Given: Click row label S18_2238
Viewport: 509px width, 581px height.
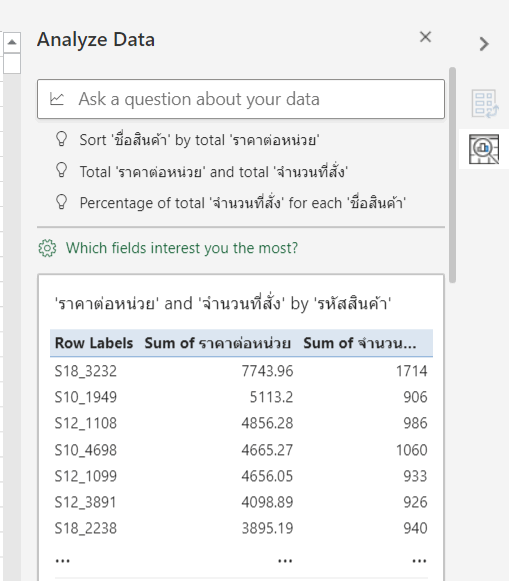Looking at the screenshot, I should coord(86,528).
